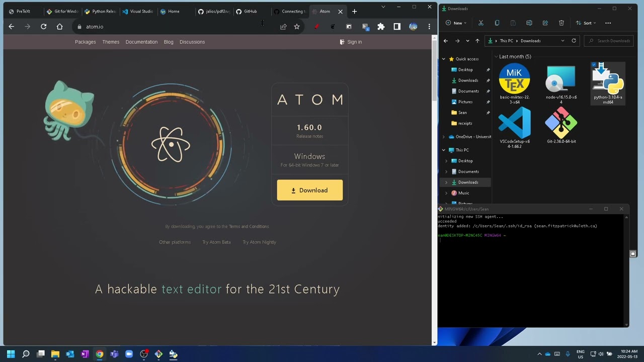Go up one folder level in Explorer

(477, 41)
